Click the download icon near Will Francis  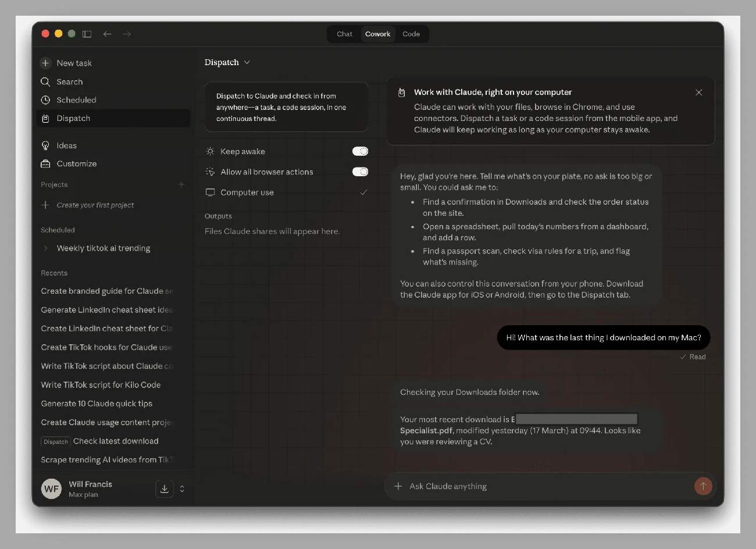[x=165, y=489]
